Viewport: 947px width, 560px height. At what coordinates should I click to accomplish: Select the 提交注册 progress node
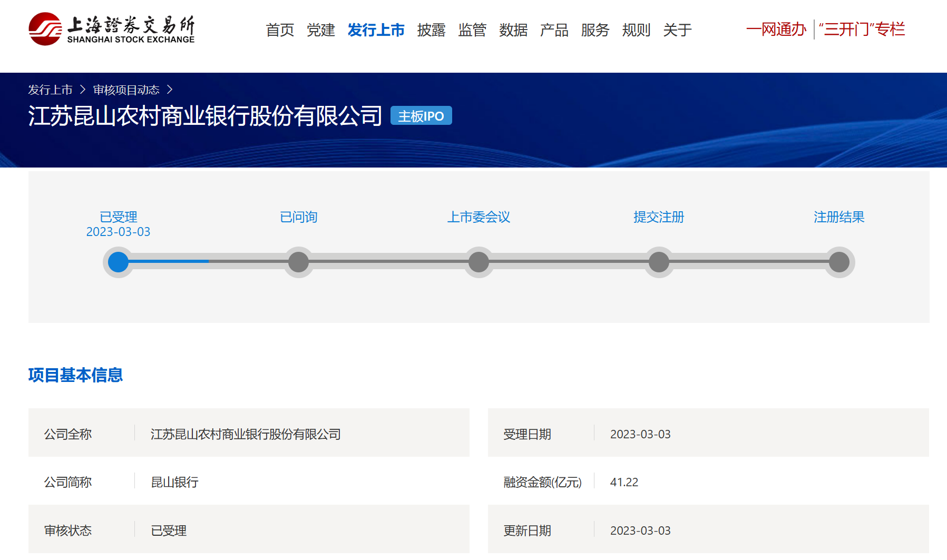click(659, 262)
